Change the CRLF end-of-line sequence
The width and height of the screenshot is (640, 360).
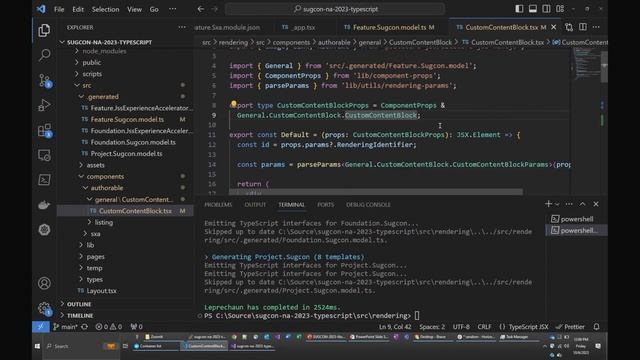click(484, 327)
